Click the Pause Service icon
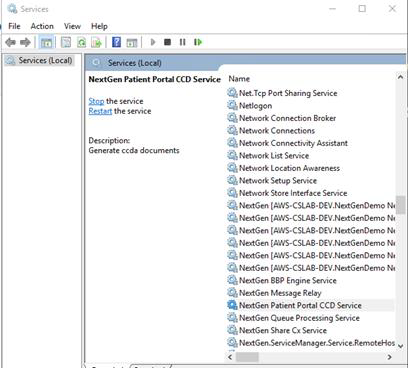The image size is (408, 372). [x=182, y=42]
